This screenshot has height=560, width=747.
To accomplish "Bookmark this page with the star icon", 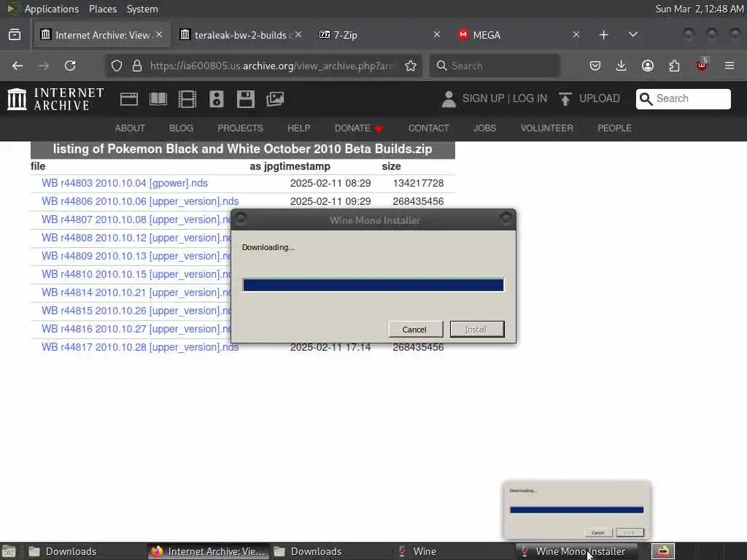I will (411, 66).
